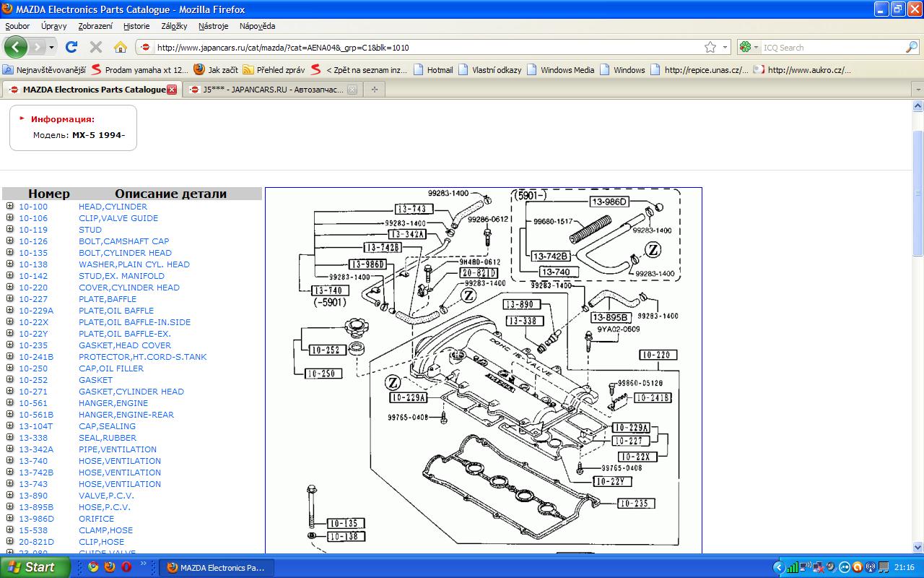This screenshot has height=578, width=924.
Task: Open a new tab with plus button
Action: 374,90
